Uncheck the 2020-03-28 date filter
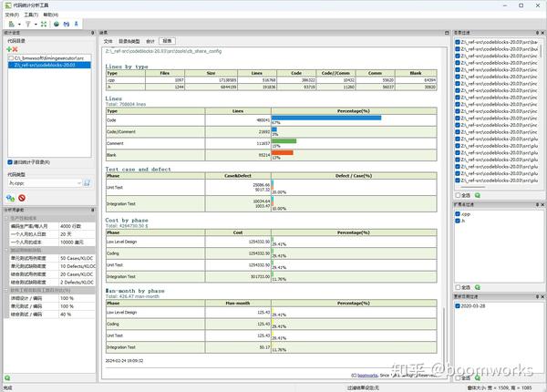This screenshot has height=392, width=547. pos(458,306)
